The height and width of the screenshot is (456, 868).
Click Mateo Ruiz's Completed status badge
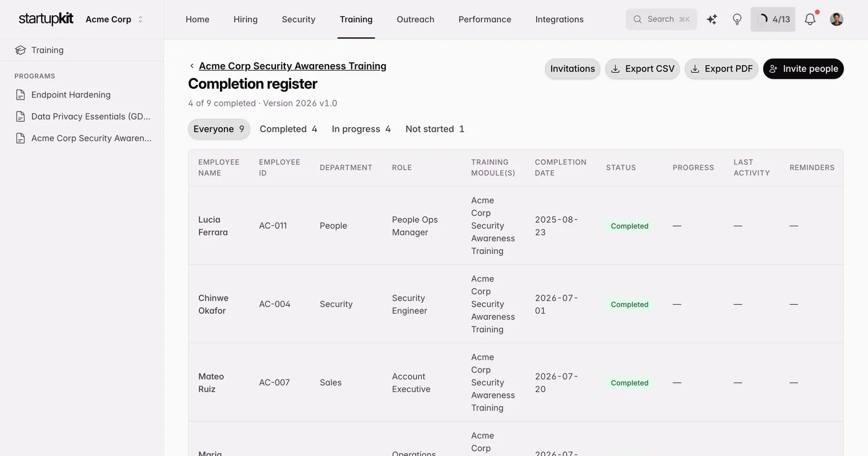click(x=630, y=383)
